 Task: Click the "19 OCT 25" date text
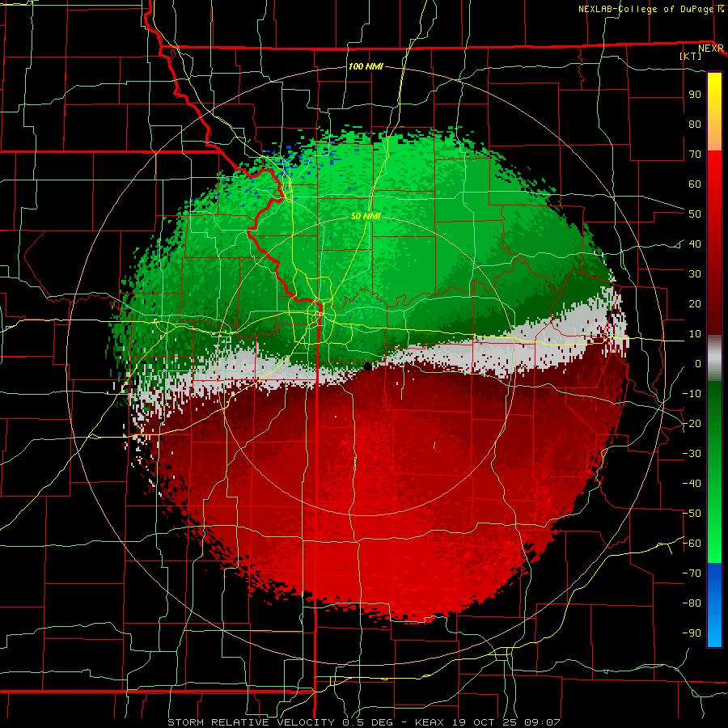(x=485, y=722)
